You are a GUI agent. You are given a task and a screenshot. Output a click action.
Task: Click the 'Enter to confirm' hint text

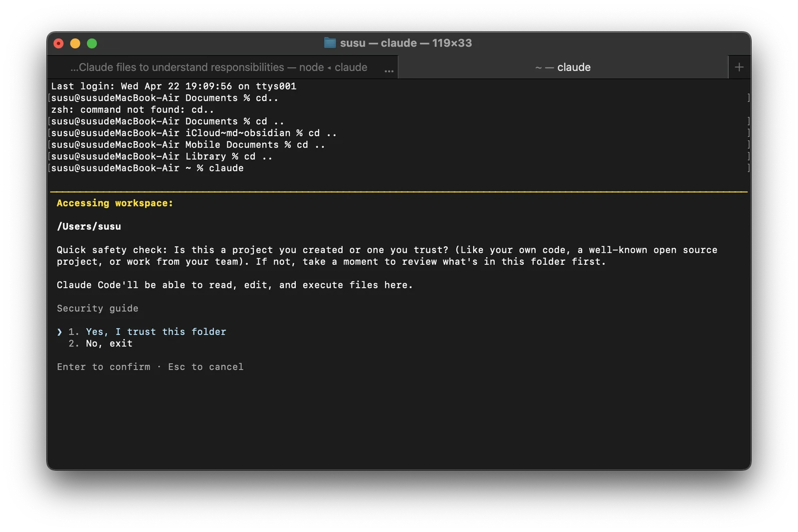[104, 367]
